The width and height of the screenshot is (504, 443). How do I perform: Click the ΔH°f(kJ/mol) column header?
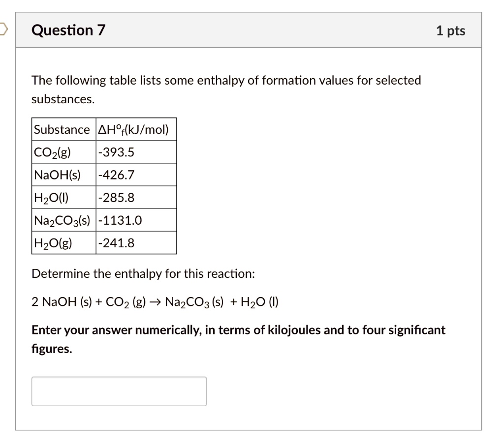click(134, 129)
